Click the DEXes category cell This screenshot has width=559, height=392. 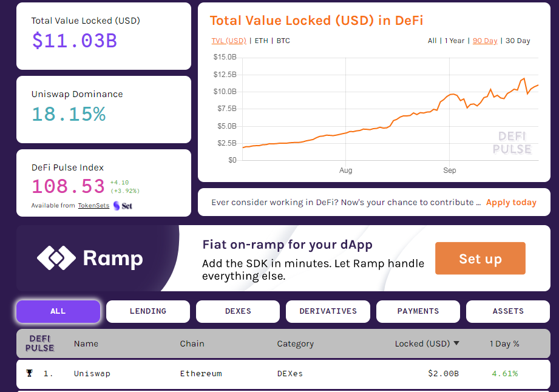click(290, 373)
